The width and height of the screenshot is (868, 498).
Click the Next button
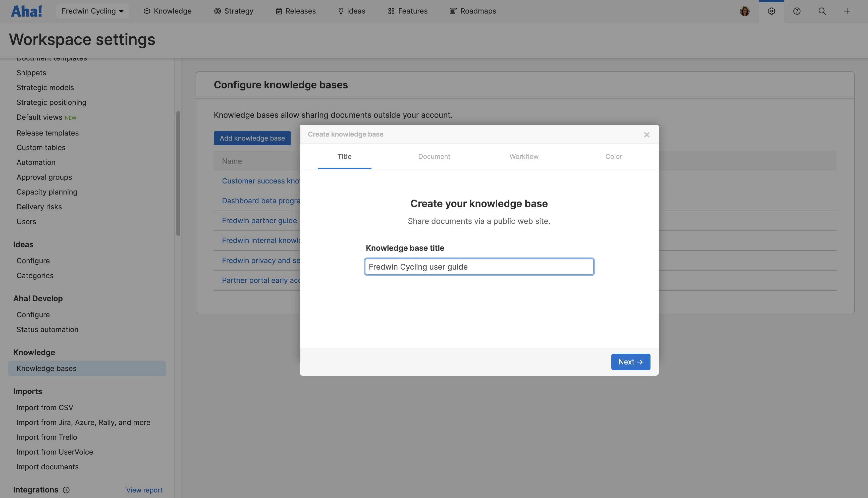[x=630, y=362]
